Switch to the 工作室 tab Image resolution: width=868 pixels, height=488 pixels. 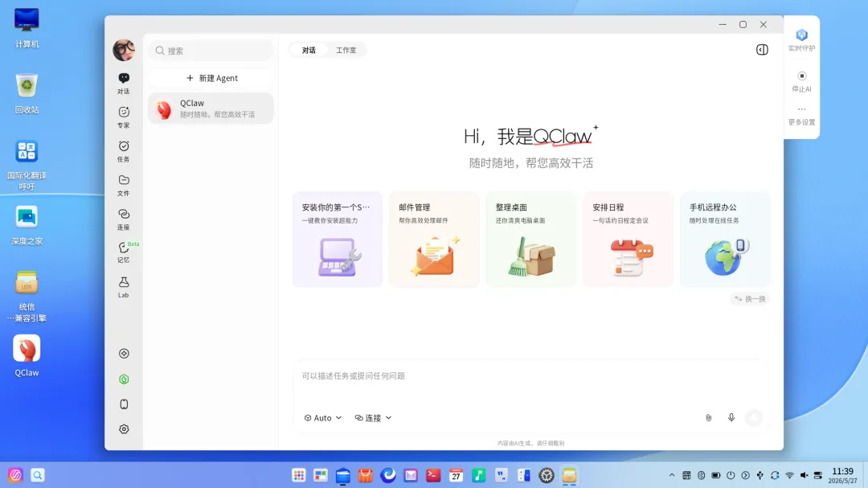pos(346,50)
